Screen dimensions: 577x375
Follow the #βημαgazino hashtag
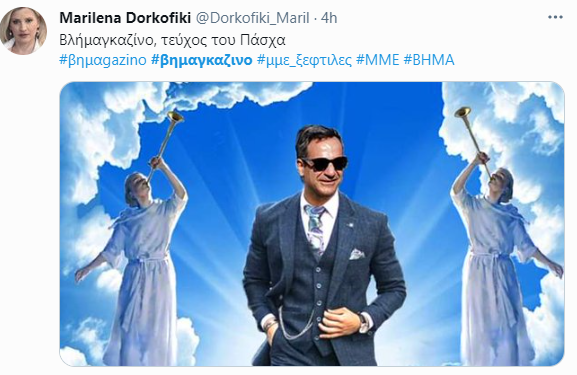coord(103,60)
